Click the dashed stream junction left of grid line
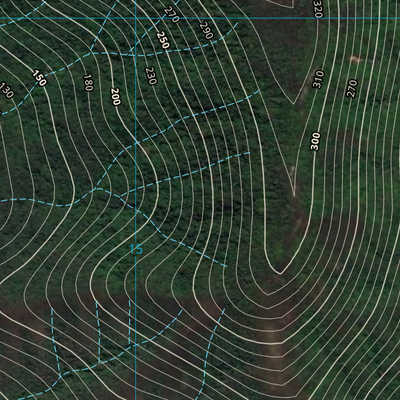The width and height of the screenshot is (400, 400). (97, 189)
